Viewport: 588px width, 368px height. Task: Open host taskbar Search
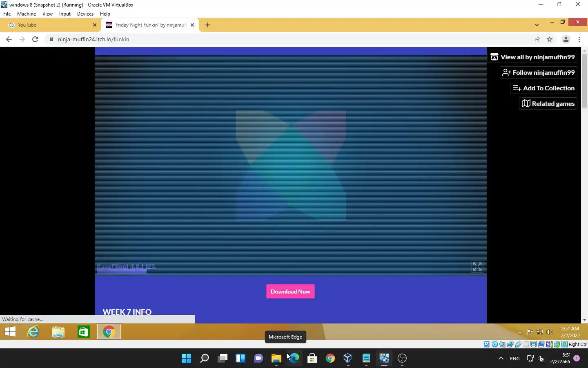[x=204, y=358]
